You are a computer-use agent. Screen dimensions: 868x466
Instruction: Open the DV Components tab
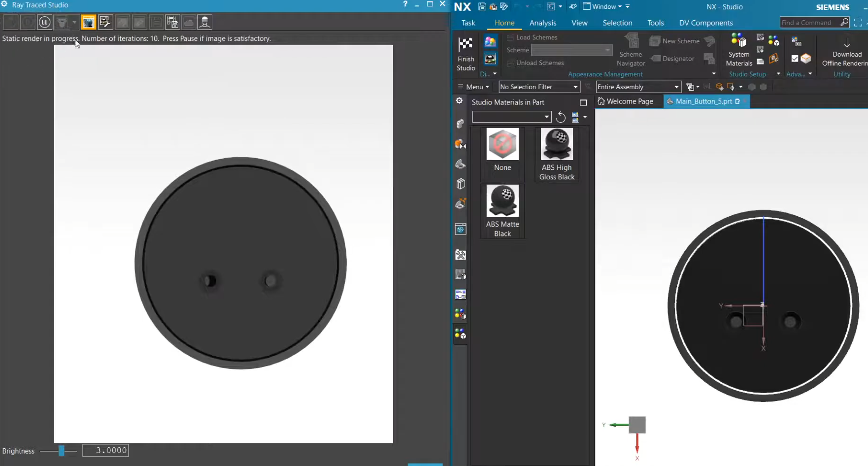(706, 23)
